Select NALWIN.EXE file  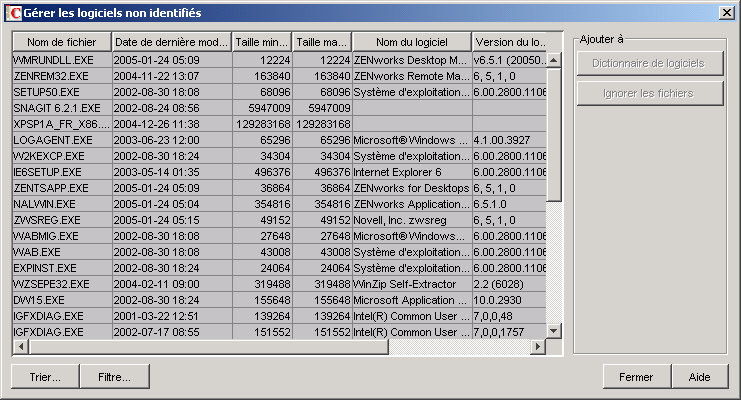pyautogui.click(x=62, y=204)
